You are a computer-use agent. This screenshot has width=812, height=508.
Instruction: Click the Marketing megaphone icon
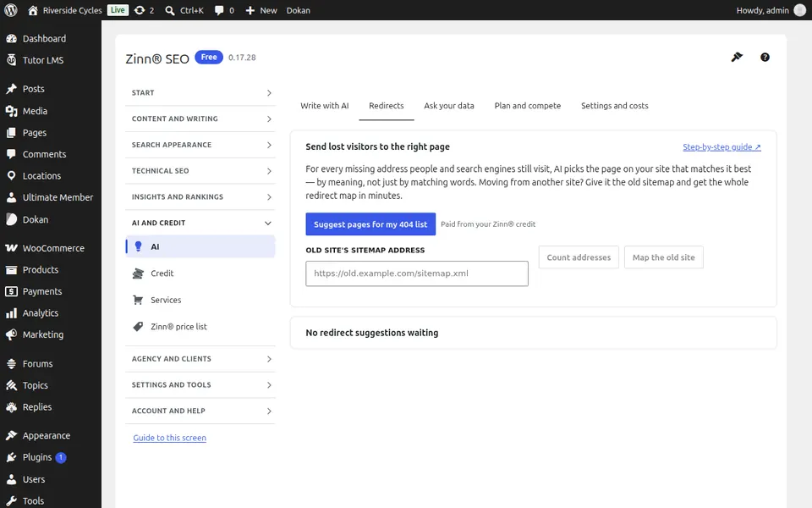11,335
